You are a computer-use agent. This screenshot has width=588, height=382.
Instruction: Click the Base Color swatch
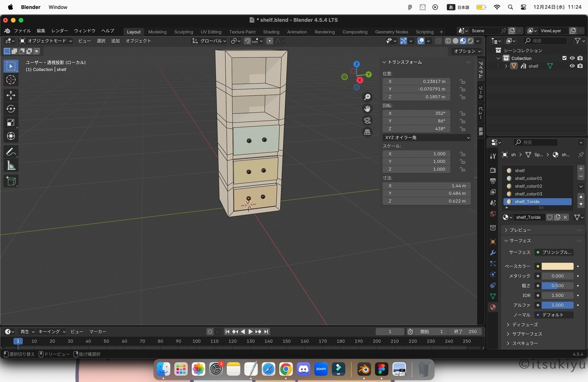558,266
